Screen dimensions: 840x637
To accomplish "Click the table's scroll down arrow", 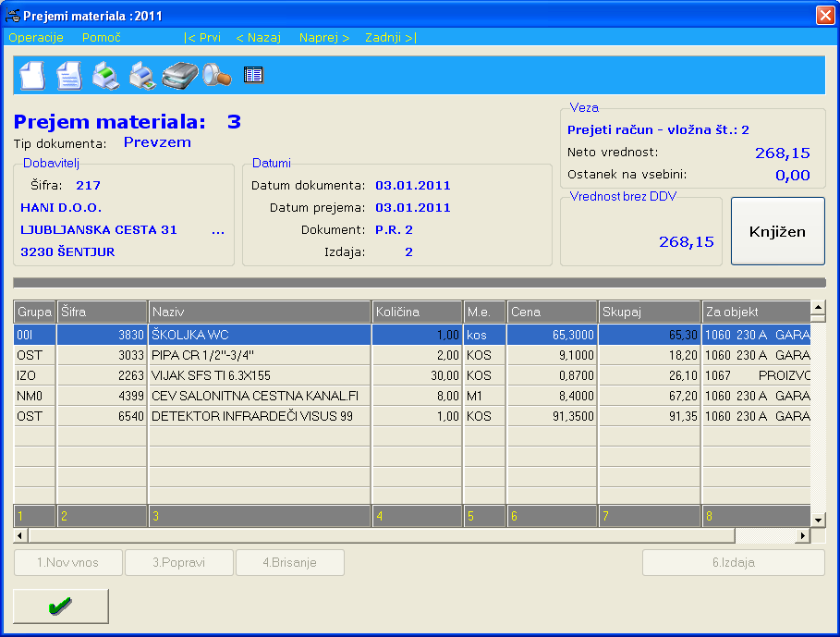I will click(818, 520).
